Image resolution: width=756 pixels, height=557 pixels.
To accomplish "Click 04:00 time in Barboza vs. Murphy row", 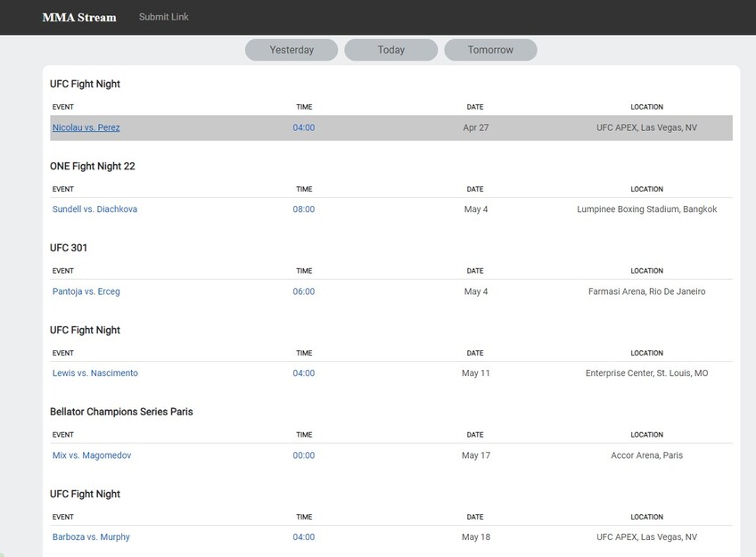I will pos(304,537).
